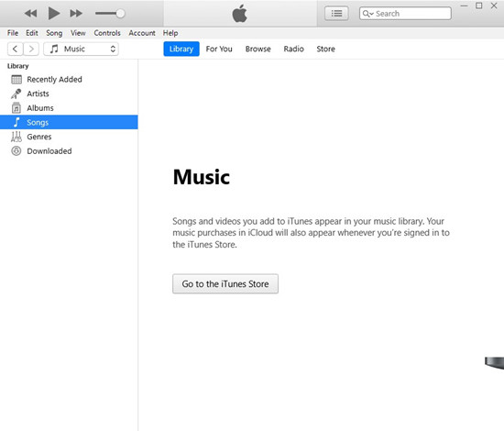504x431 pixels.
Task: Go back with the left arrow button
Action: (x=15, y=49)
